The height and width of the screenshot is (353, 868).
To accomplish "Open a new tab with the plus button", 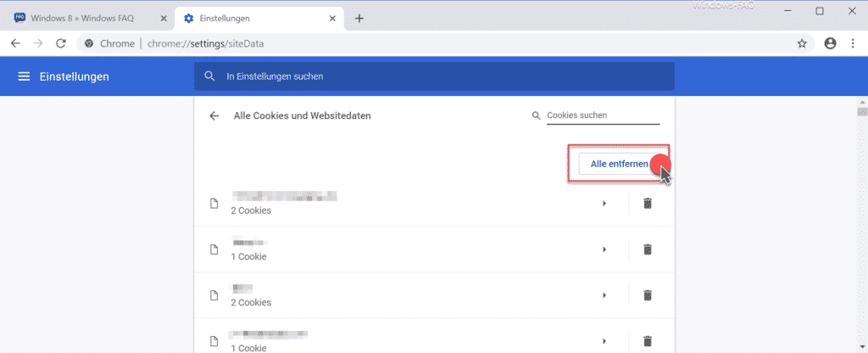I will (359, 19).
